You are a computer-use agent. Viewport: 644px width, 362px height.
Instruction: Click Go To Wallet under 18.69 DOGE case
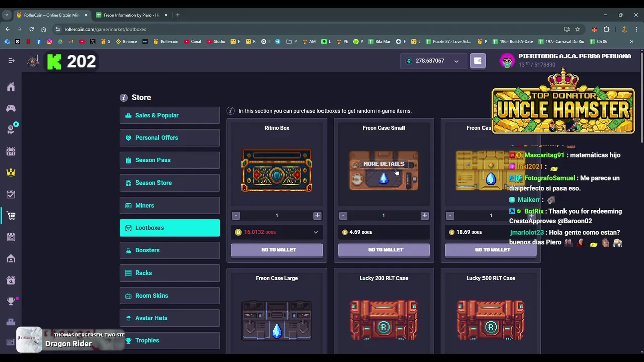[x=491, y=250]
